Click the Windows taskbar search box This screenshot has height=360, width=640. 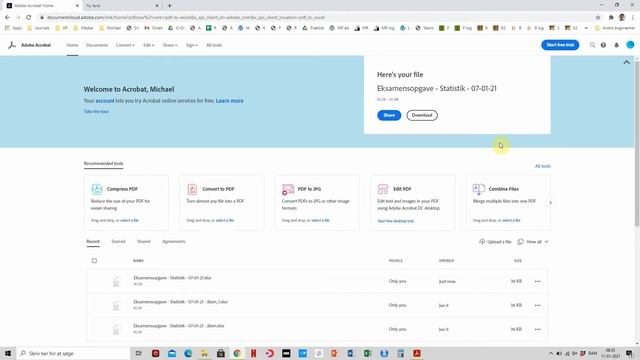coord(73,353)
